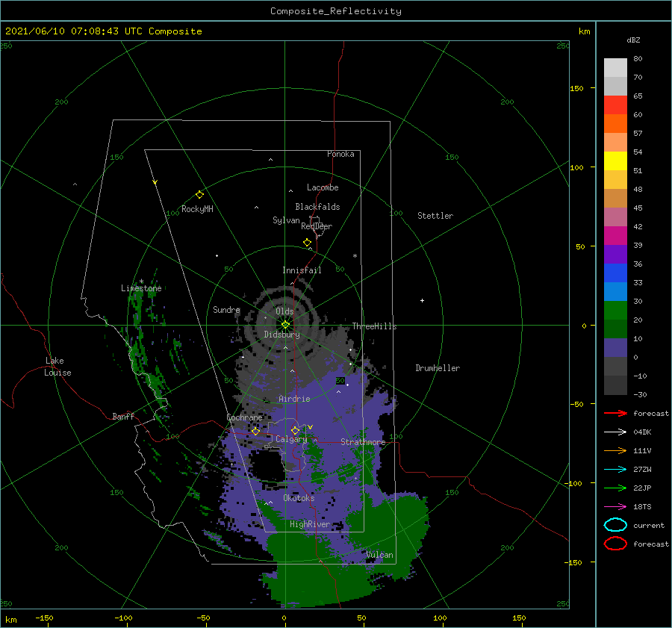Image resolution: width=672 pixels, height=628 pixels.
Task: Click the Ponoka town label
Action: [340, 154]
